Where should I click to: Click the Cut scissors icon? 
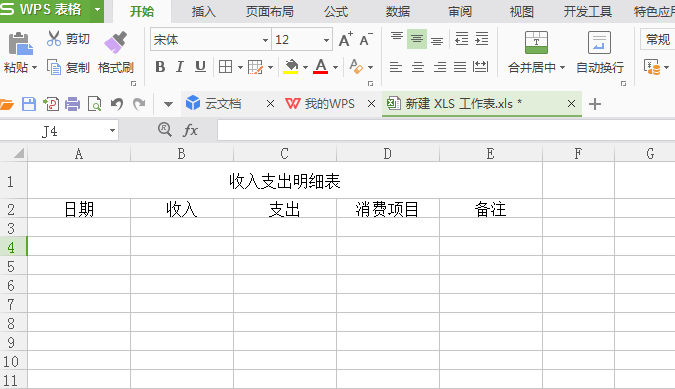54,38
